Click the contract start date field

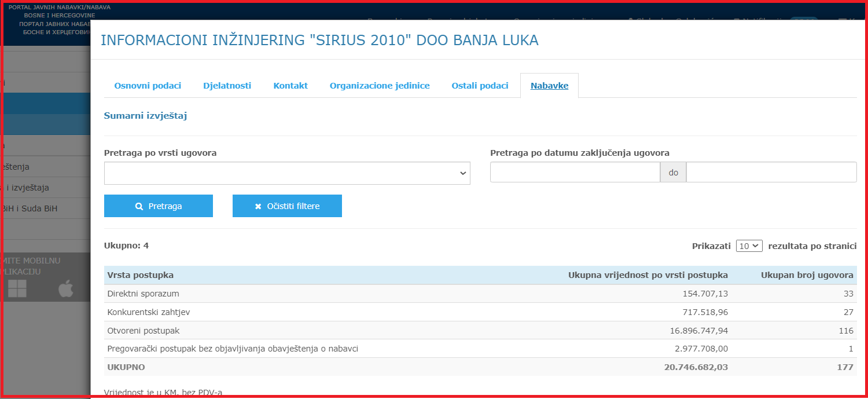tap(575, 172)
